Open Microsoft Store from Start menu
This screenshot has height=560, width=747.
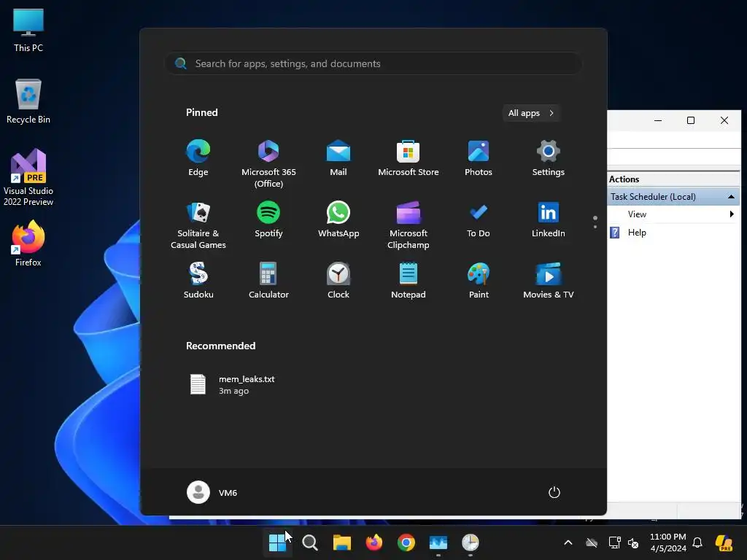pos(409,158)
